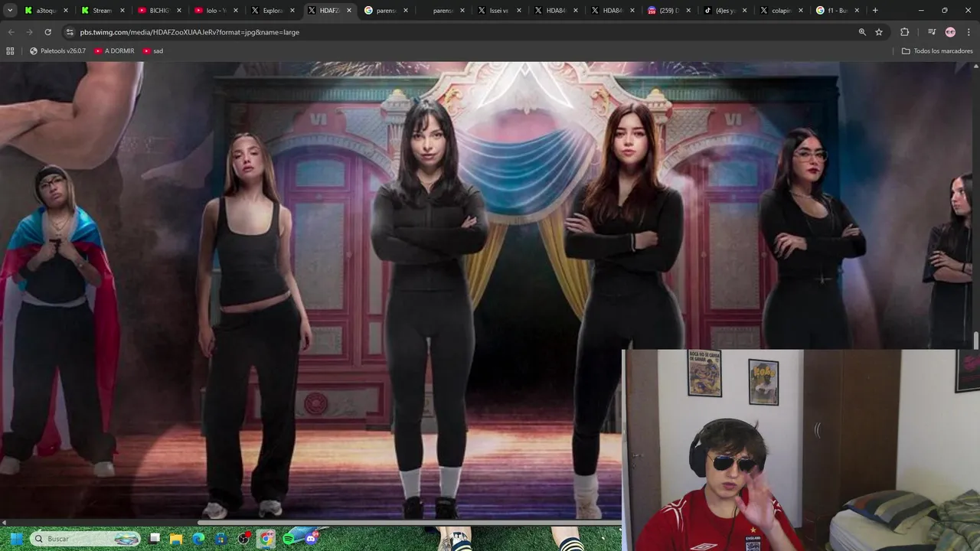Switch to the Explora X tab
This screenshot has width=980, height=551.
click(272, 11)
